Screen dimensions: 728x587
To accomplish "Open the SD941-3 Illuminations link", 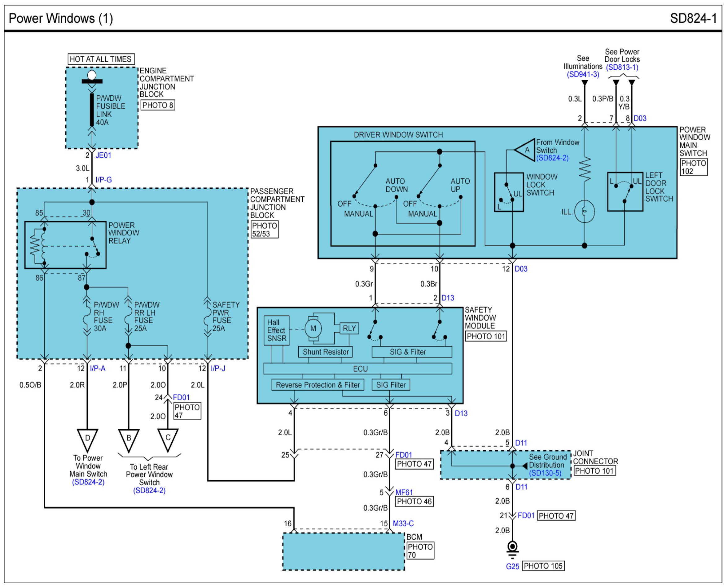I will (x=583, y=74).
